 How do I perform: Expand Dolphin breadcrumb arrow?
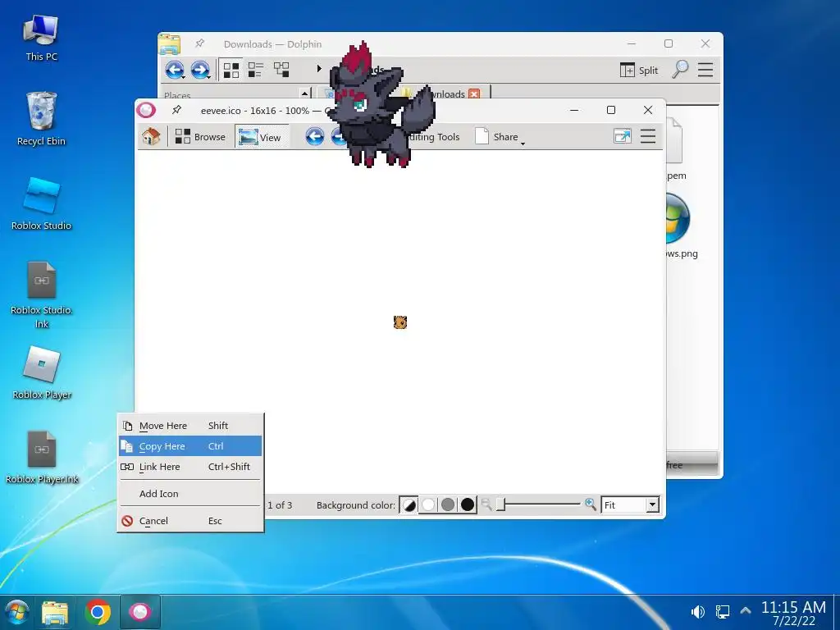coord(319,69)
